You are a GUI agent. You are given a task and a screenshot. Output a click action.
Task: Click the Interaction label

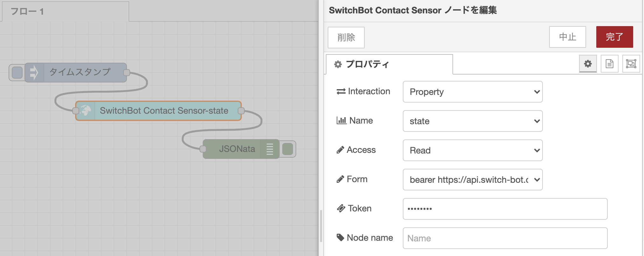coord(369,91)
